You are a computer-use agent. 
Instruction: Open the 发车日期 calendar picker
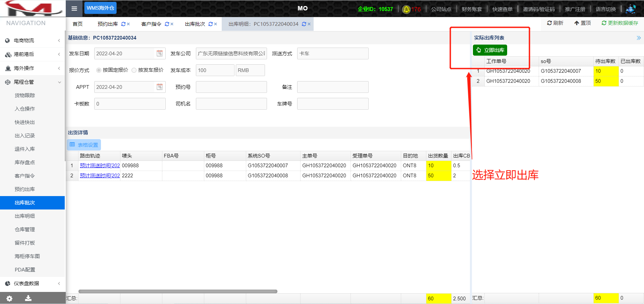pos(160,53)
